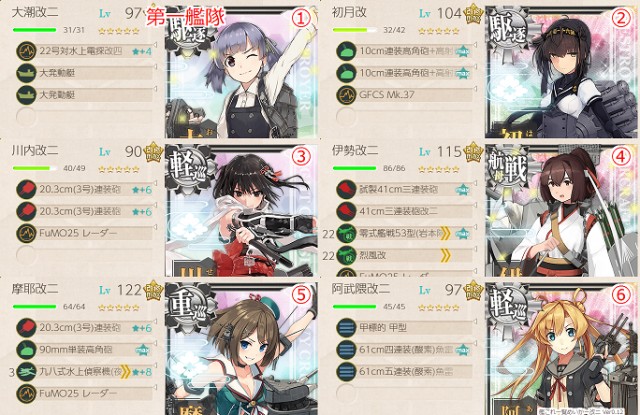Click the circled number 4 badge on 伊勢改二
640x415 pixels.
point(621,156)
